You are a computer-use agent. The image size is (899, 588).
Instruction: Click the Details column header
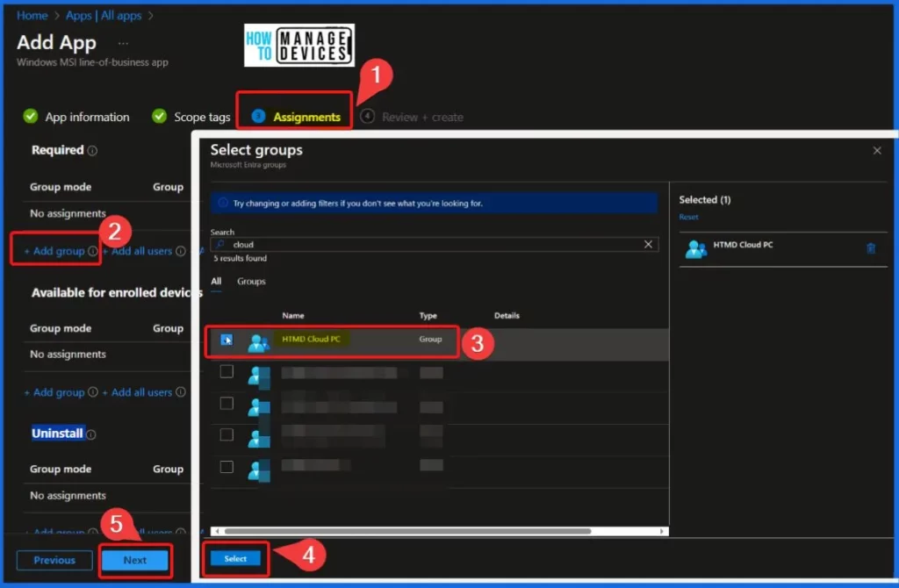pyautogui.click(x=507, y=316)
